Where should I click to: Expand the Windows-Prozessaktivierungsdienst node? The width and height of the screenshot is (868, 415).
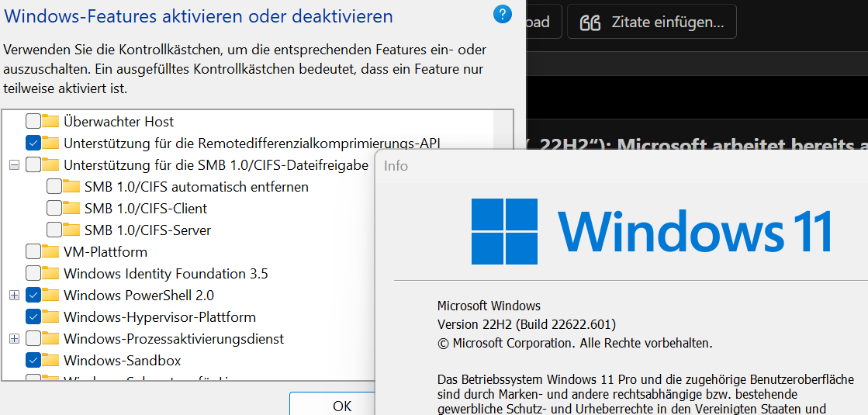[15, 339]
